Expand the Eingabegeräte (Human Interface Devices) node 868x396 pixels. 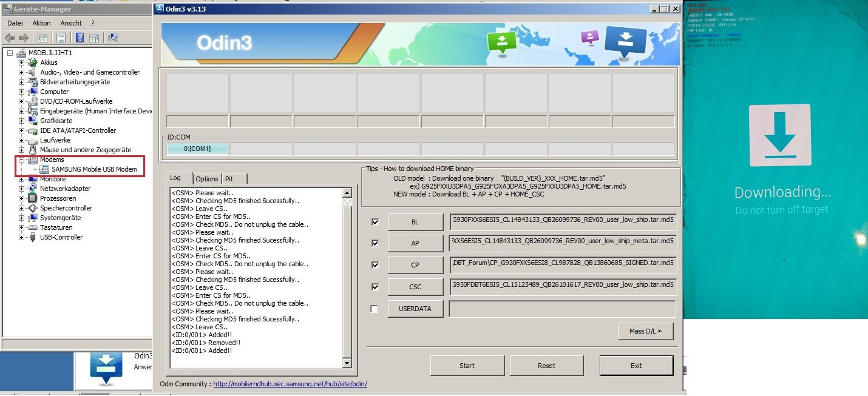(22, 111)
